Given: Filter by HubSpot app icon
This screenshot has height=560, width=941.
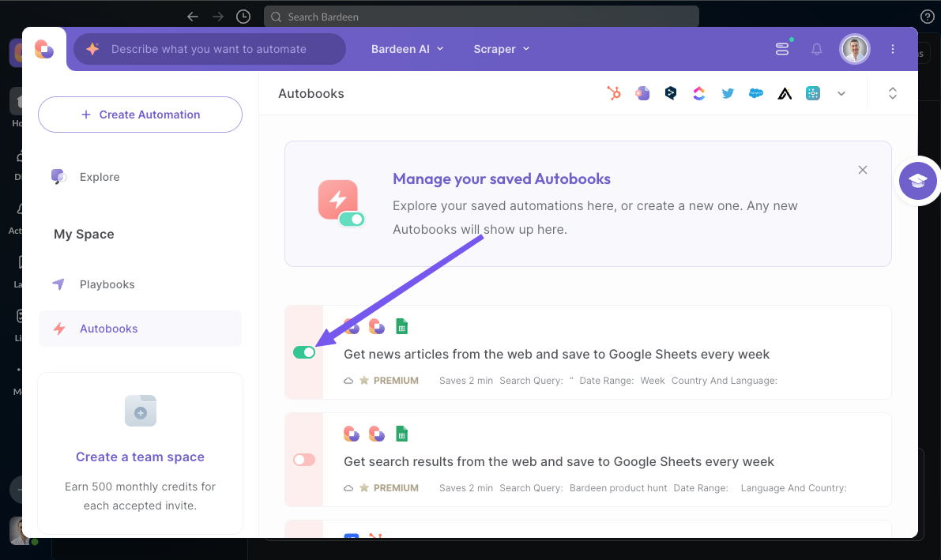Looking at the screenshot, I should pos(613,94).
